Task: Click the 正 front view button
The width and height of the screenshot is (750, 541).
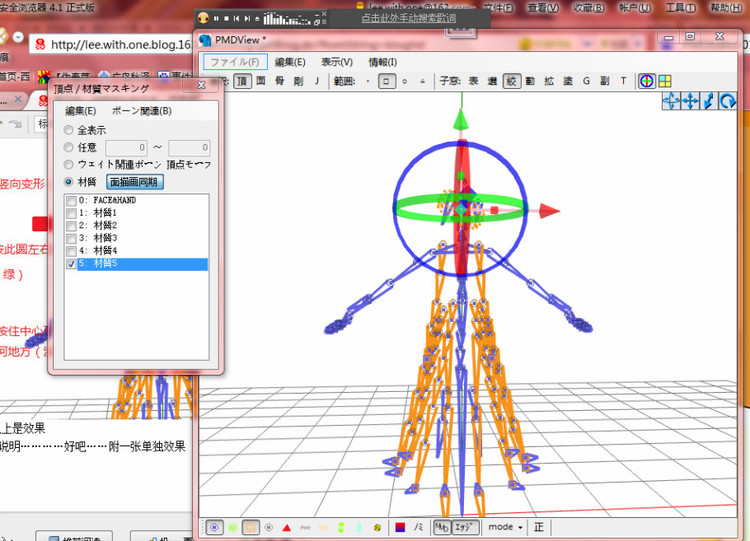Action: 539,527
